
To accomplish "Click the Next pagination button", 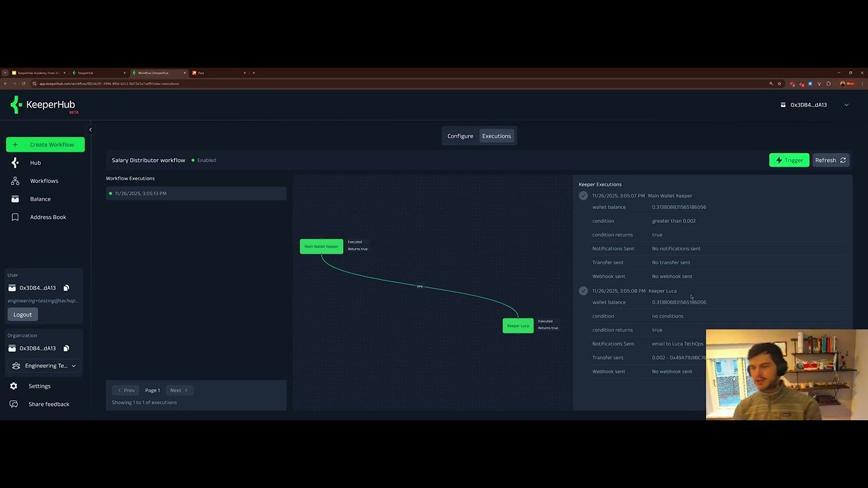I will [179, 390].
